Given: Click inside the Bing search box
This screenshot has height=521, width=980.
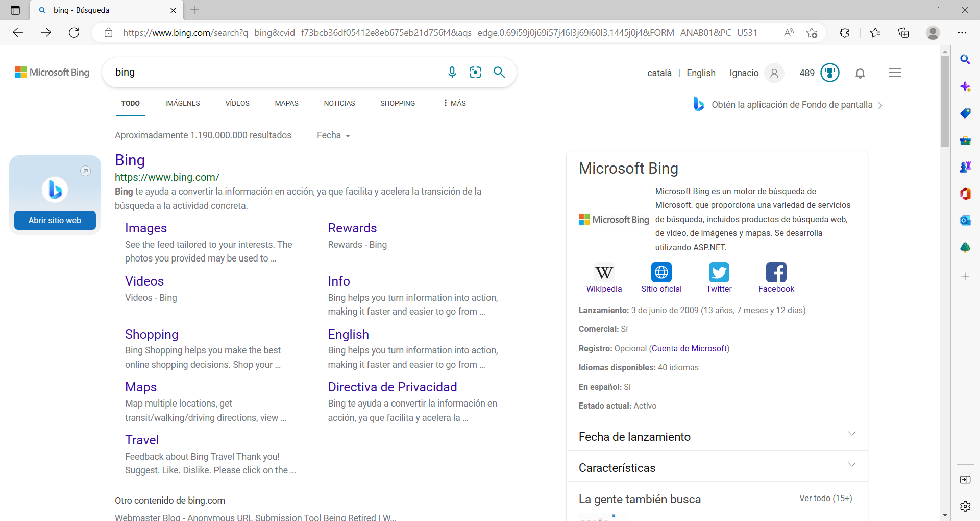Looking at the screenshot, I should (x=276, y=73).
